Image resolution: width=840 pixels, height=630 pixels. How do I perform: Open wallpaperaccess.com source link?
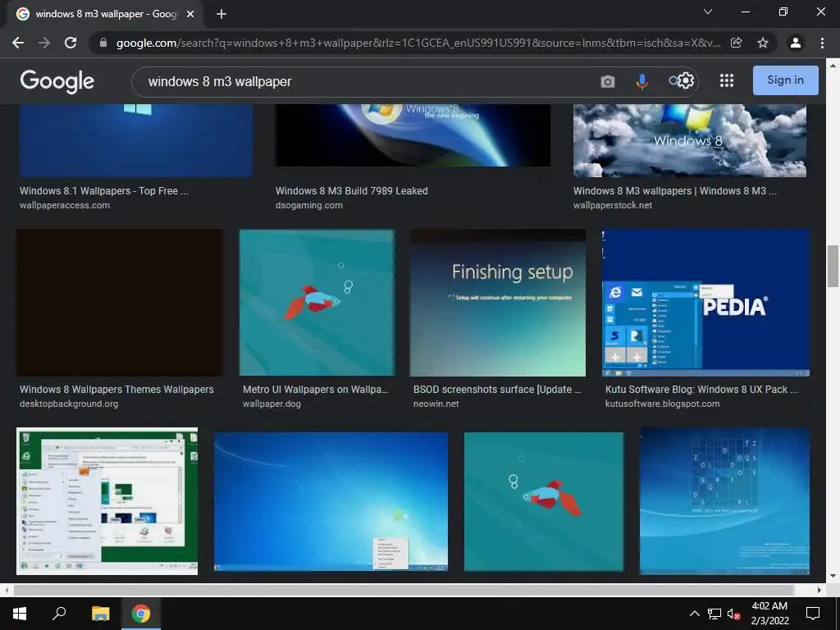pos(65,205)
